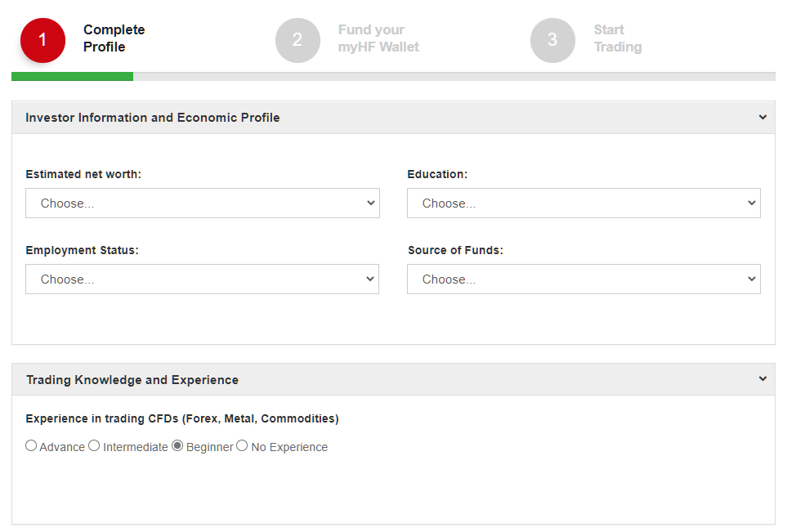
Task: Click the Trading Knowledge and Experience header
Action: [x=132, y=380]
